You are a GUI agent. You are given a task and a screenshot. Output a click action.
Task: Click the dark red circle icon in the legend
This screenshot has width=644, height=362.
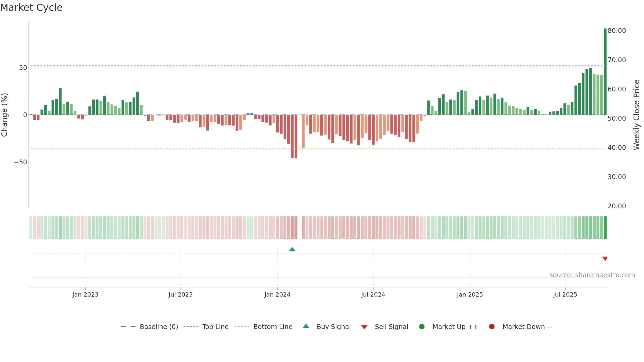point(492,327)
